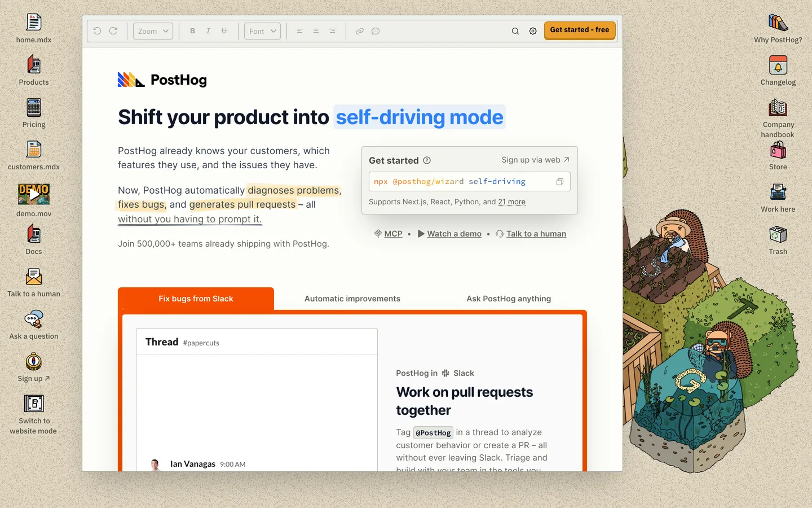Viewport: 812px width, 508px height.
Task: Click Ian Vanagas name in thread
Action: [193, 464]
